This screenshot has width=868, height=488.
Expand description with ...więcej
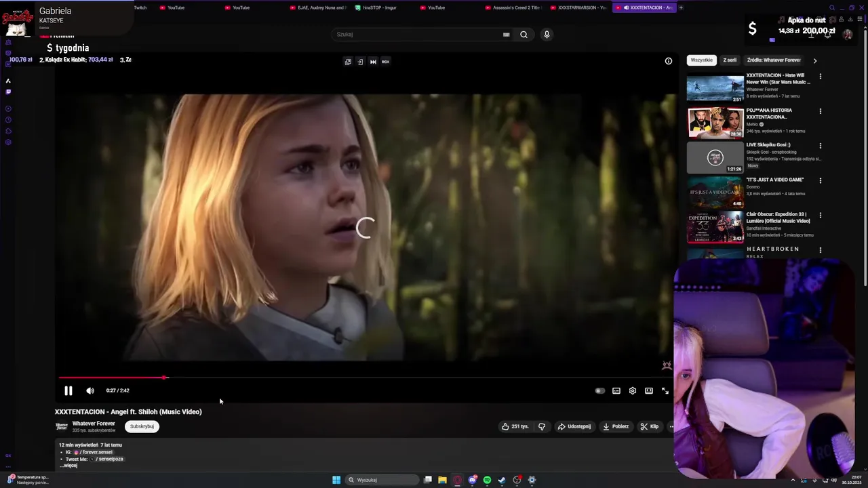[x=68, y=466]
